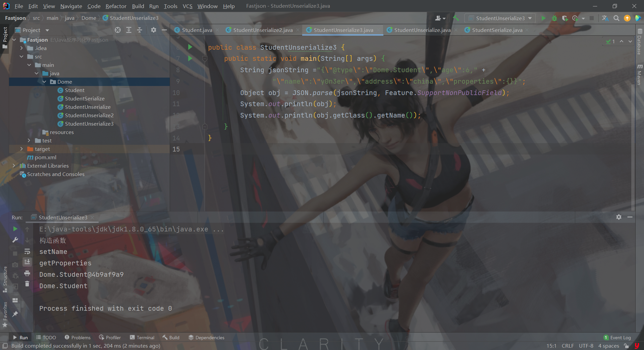Open the translate plugin icon
The width and height of the screenshot is (644, 350).
click(x=605, y=18)
